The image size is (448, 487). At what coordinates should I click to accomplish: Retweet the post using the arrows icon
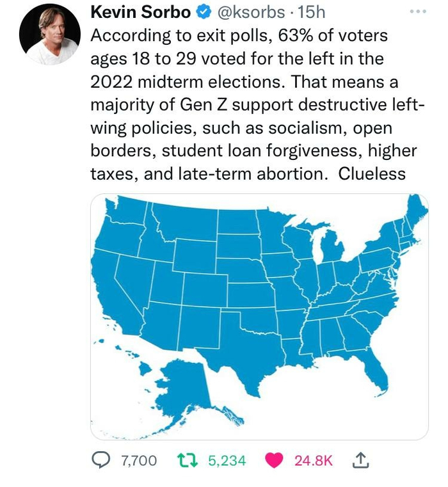coord(185,460)
